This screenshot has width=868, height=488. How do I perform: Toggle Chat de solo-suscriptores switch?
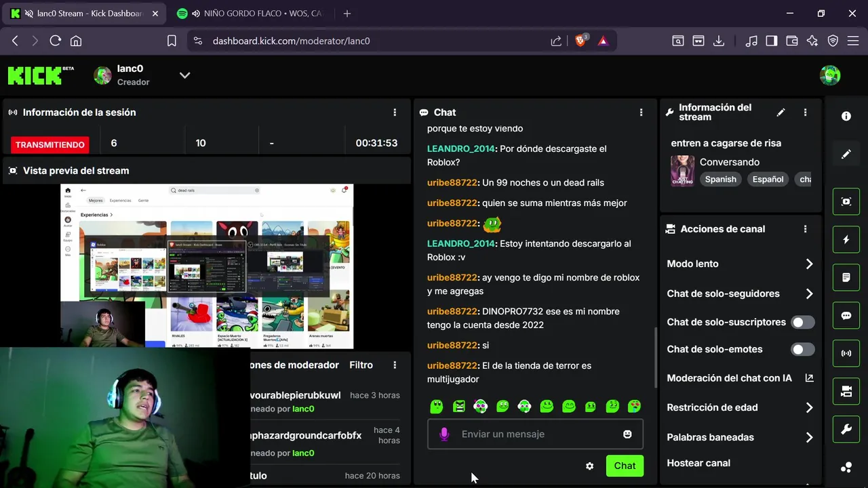(803, 323)
